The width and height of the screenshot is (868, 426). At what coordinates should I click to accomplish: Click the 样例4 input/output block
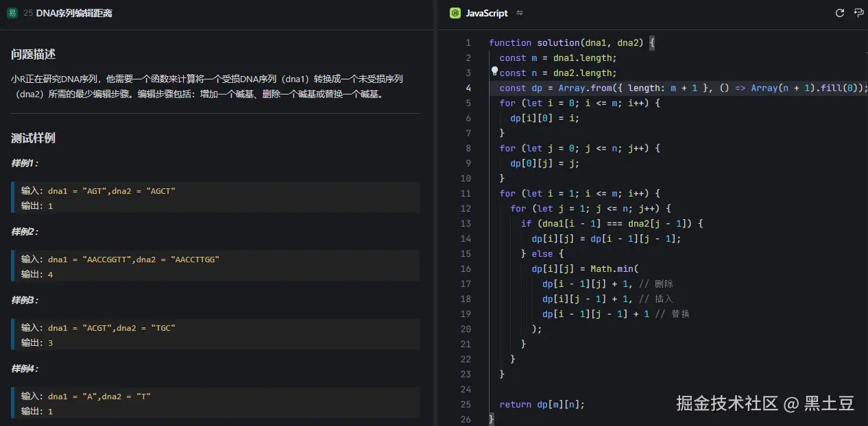coord(215,403)
